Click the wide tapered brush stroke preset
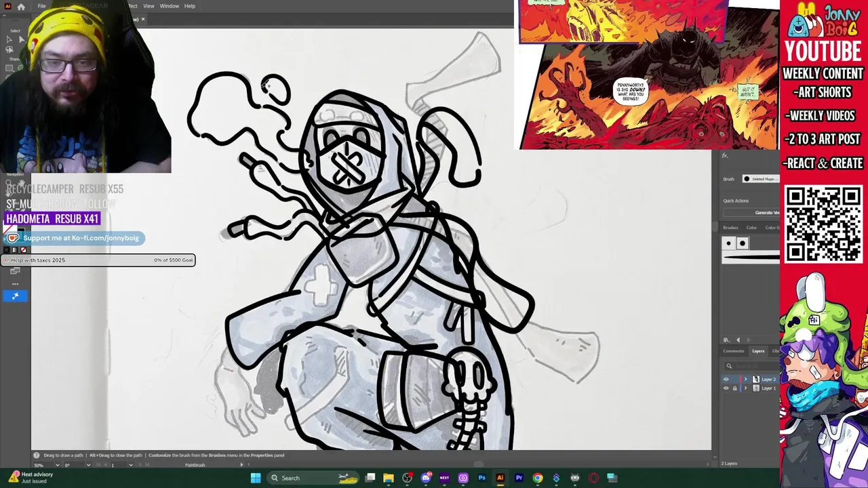 751,257
